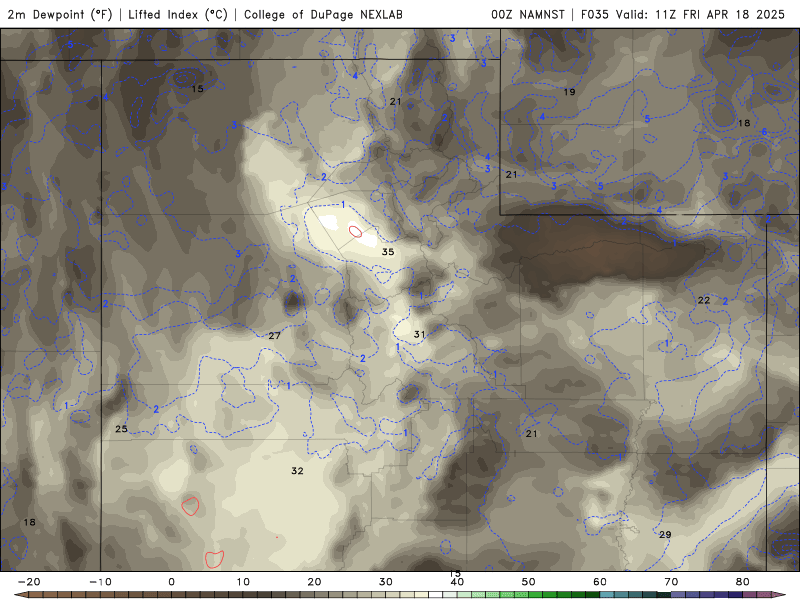800x600 pixels.
Task: Click the dewpoint value 35 on the map
Action: pos(388,252)
